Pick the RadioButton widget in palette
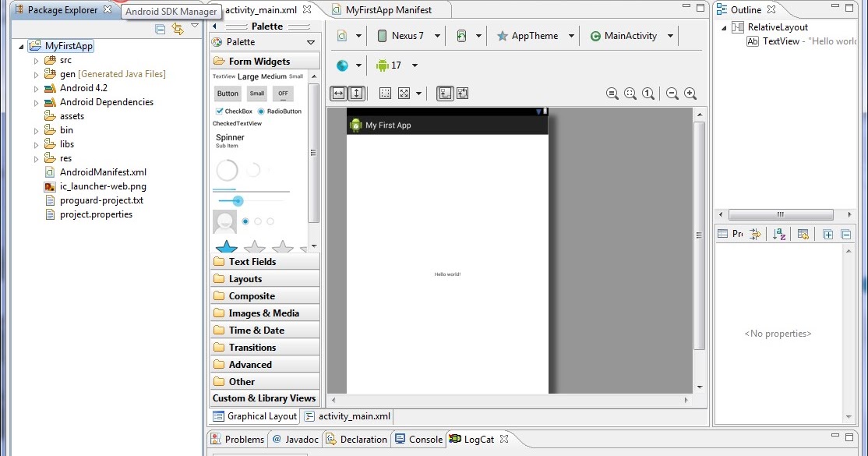This screenshot has width=868, height=456. (280, 111)
